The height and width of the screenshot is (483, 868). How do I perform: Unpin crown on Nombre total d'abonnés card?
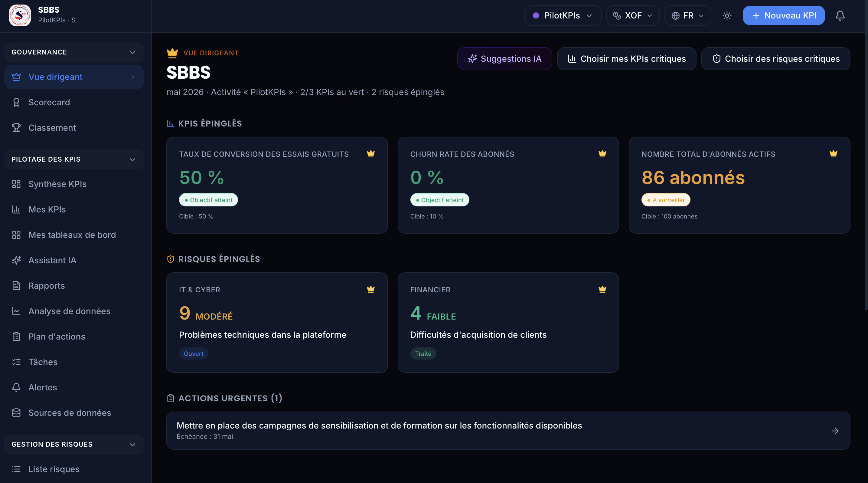tap(833, 154)
